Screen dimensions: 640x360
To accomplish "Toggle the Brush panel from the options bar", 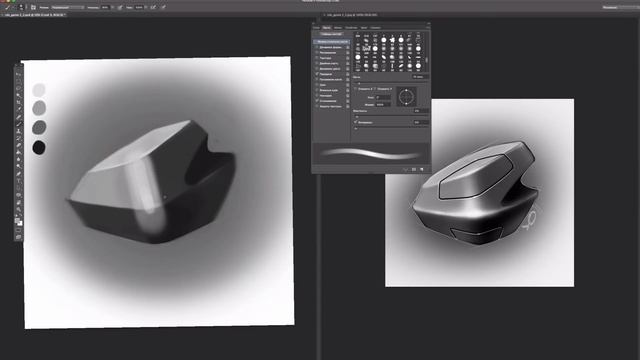I will click(x=33, y=7).
